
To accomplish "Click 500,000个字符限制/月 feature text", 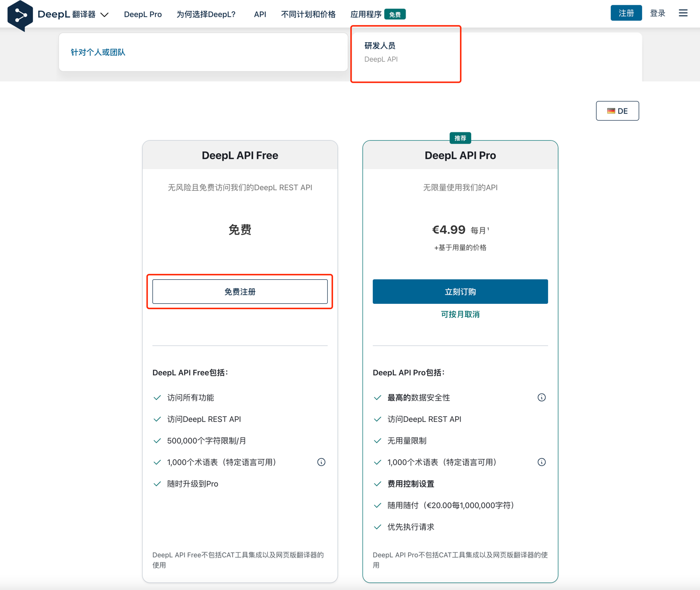I will 207,441.
